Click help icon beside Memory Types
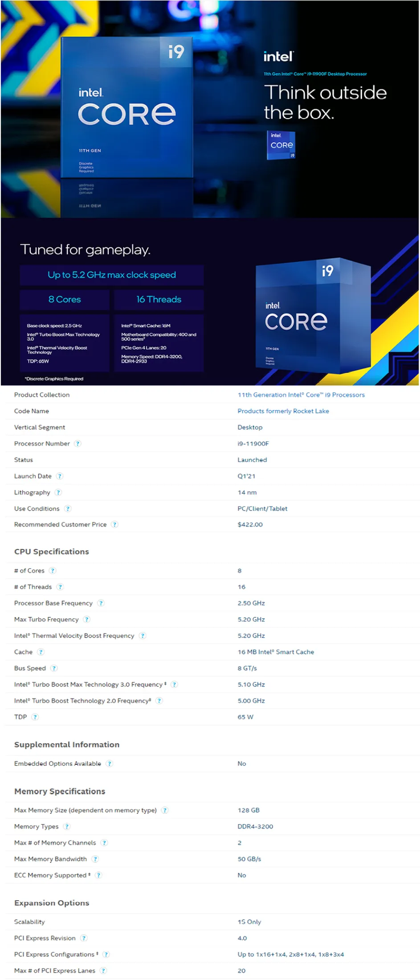 click(x=67, y=826)
